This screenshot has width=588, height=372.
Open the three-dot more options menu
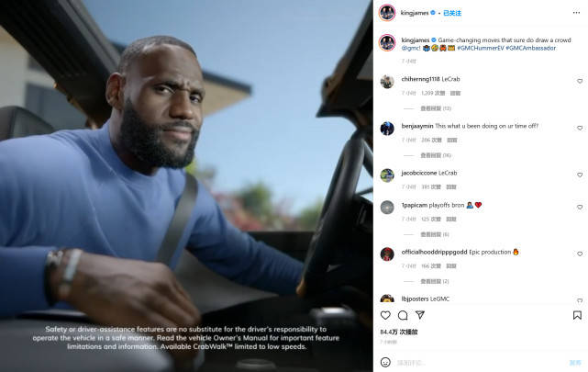[576, 13]
